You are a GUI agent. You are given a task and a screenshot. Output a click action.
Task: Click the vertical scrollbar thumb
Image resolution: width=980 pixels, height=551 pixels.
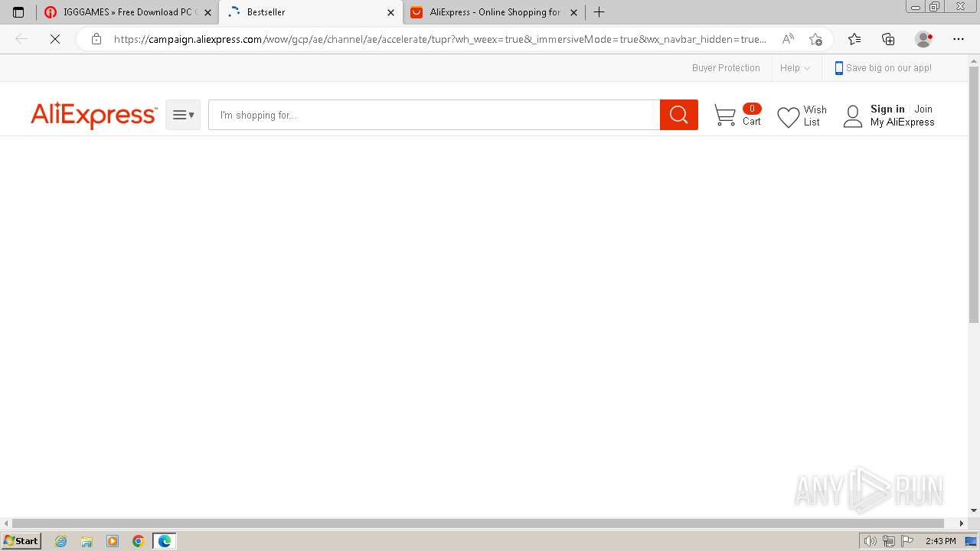(974, 194)
